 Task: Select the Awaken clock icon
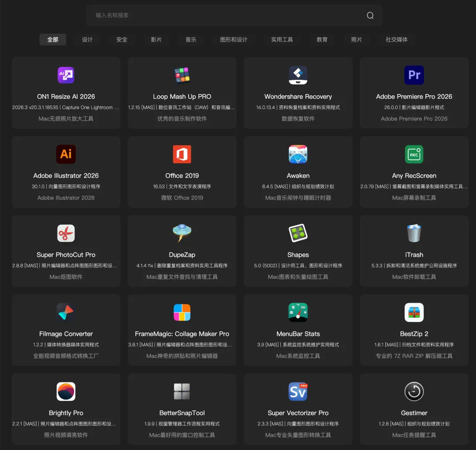point(298,154)
